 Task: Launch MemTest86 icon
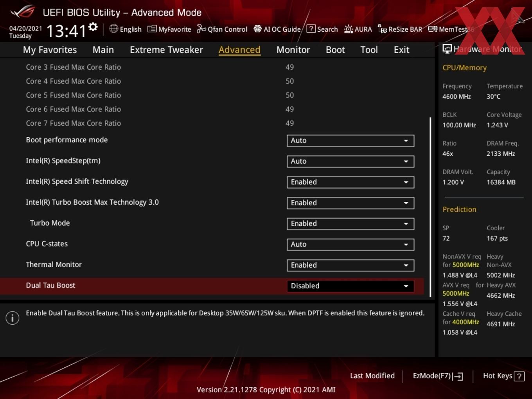coord(432,29)
